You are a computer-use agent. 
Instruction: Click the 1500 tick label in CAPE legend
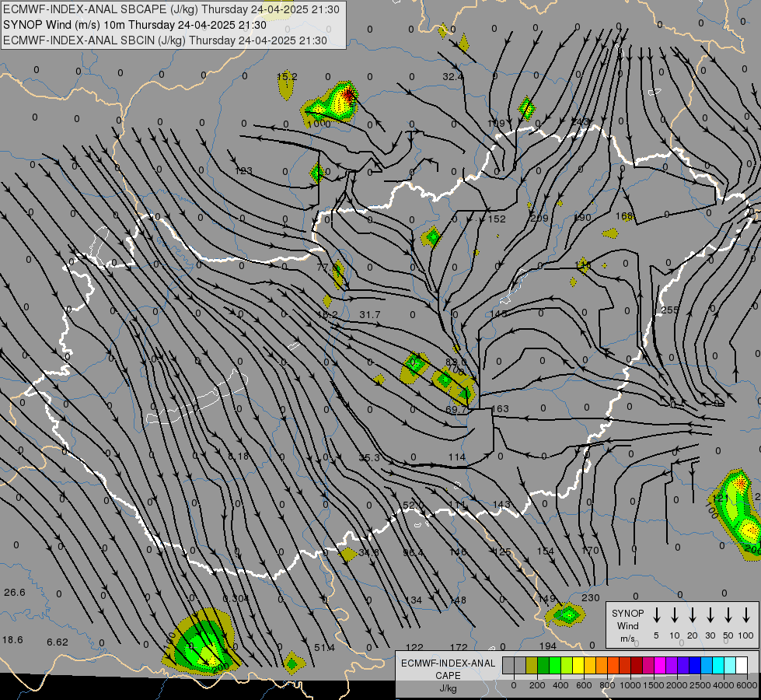(654, 685)
